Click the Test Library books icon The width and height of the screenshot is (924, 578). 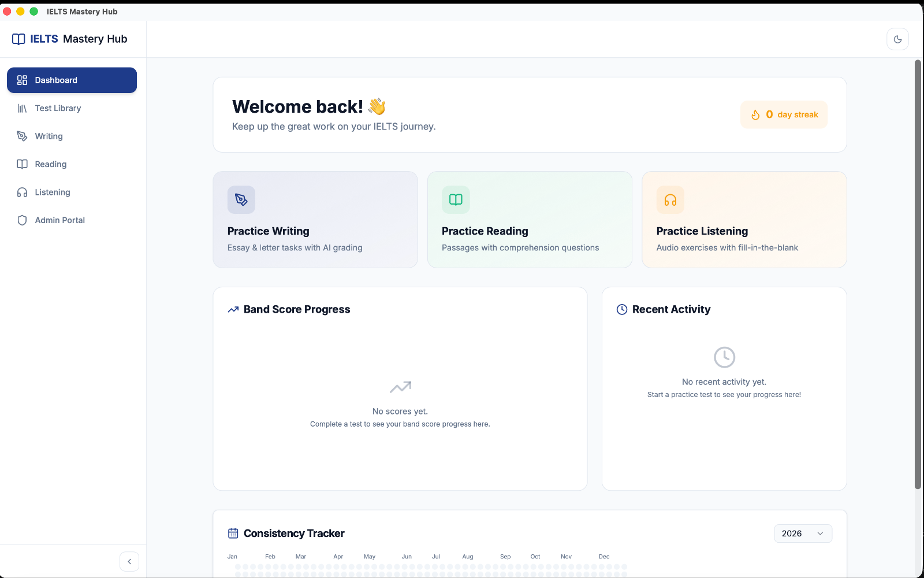point(22,108)
